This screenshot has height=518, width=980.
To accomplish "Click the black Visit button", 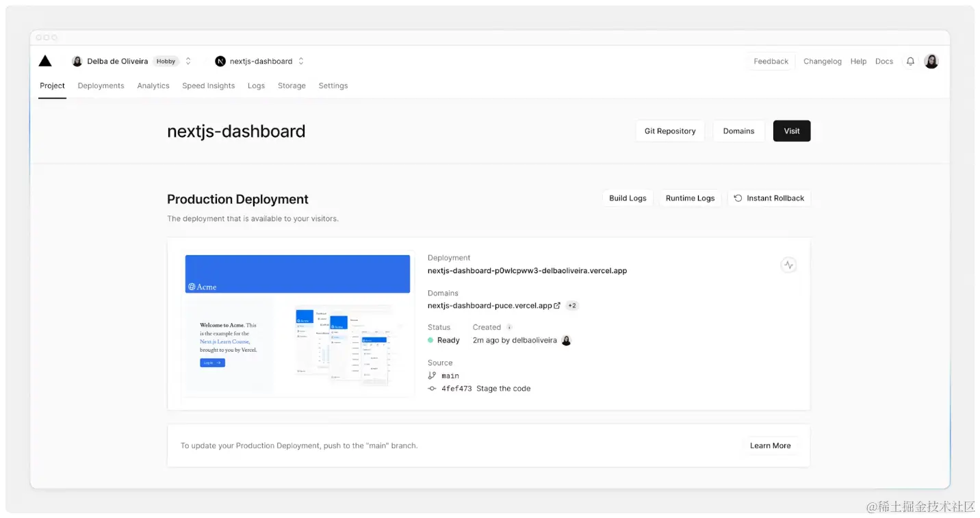I will (x=792, y=131).
